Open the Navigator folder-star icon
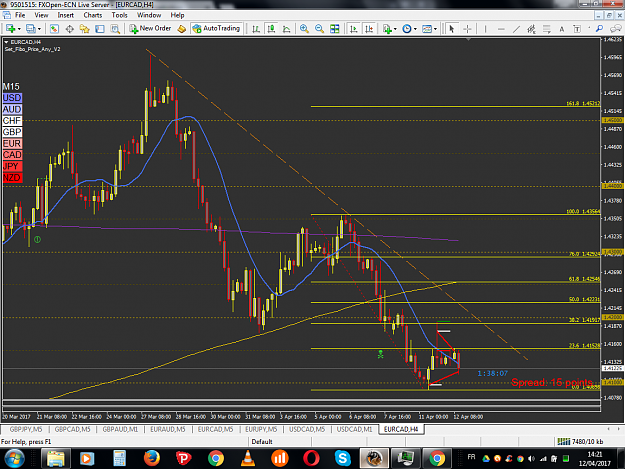Viewport: 625px width, 469px height. pos(85,29)
